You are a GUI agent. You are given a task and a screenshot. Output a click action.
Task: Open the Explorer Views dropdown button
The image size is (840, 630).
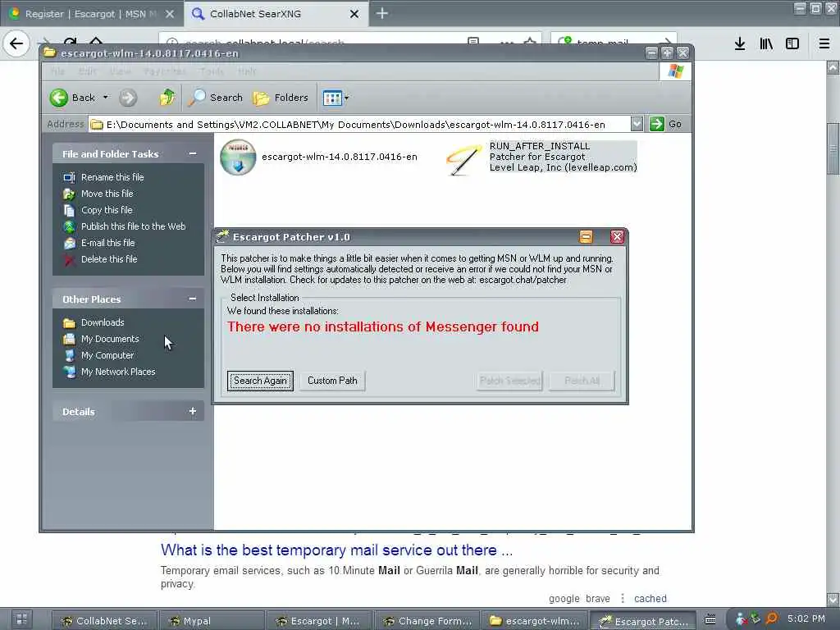(x=336, y=98)
